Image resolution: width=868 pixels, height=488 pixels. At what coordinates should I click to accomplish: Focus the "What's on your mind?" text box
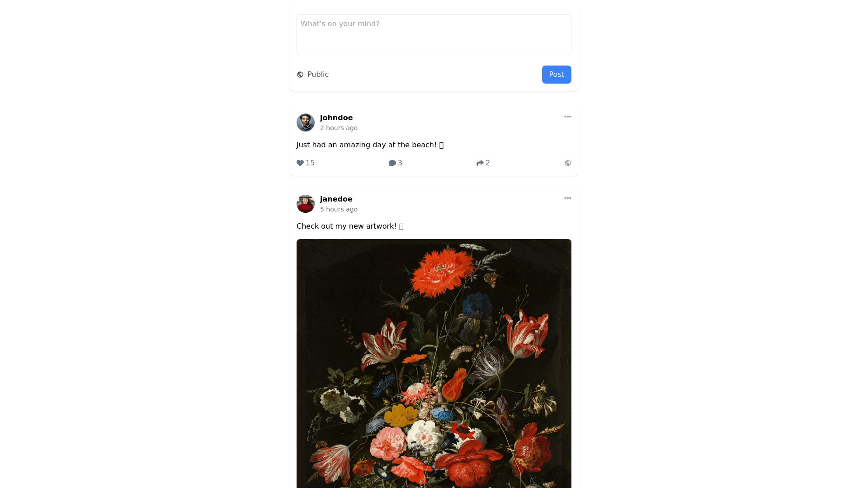coord(434,35)
